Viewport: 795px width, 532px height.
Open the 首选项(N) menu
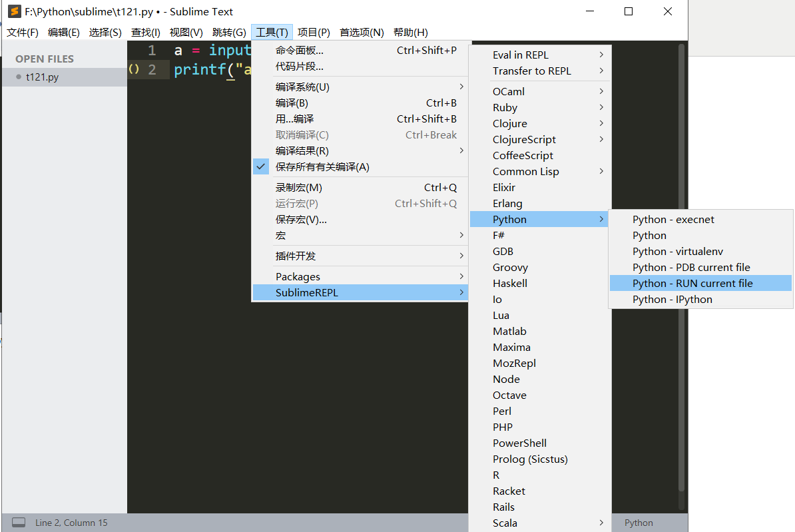(x=362, y=33)
